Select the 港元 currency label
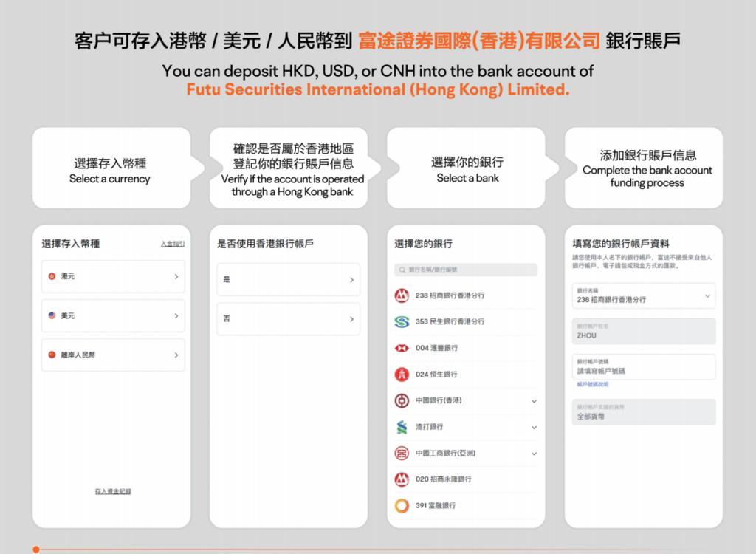The image size is (756, 554). point(67,276)
